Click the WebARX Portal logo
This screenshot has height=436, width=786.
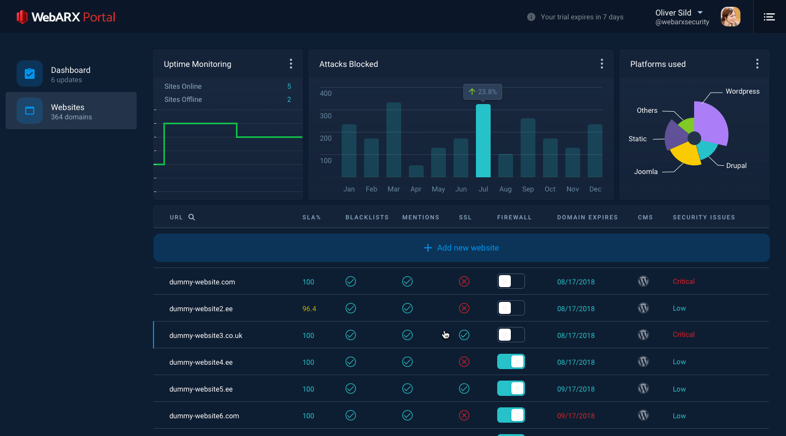[x=65, y=17]
